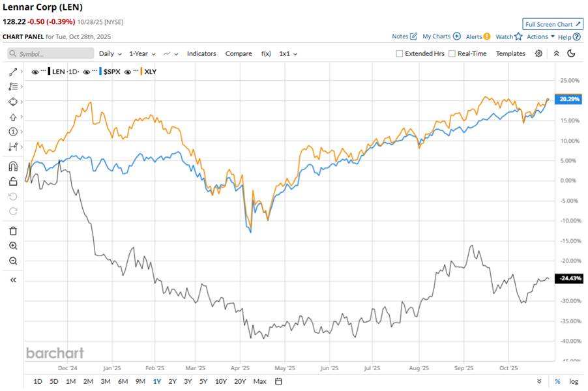Open the f(x) expressions menu
The image size is (588, 391).
[x=266, y=53]
